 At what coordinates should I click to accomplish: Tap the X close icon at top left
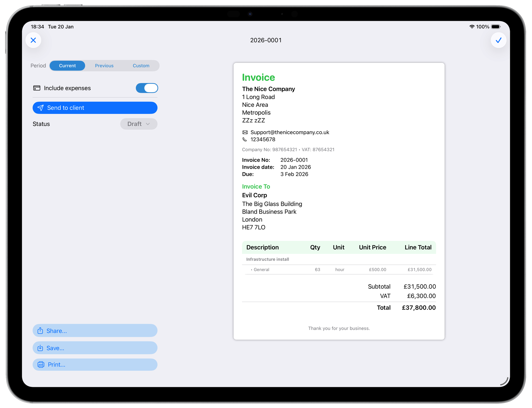pos(33,40)
